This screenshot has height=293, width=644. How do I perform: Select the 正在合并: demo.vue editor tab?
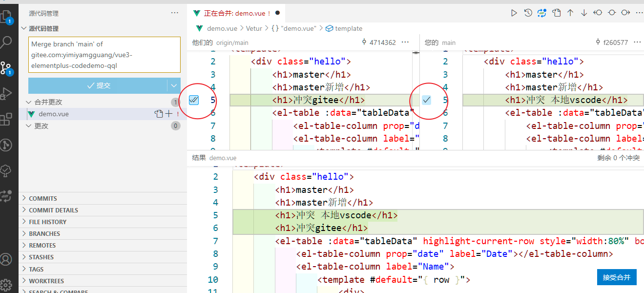pos(237,13)
